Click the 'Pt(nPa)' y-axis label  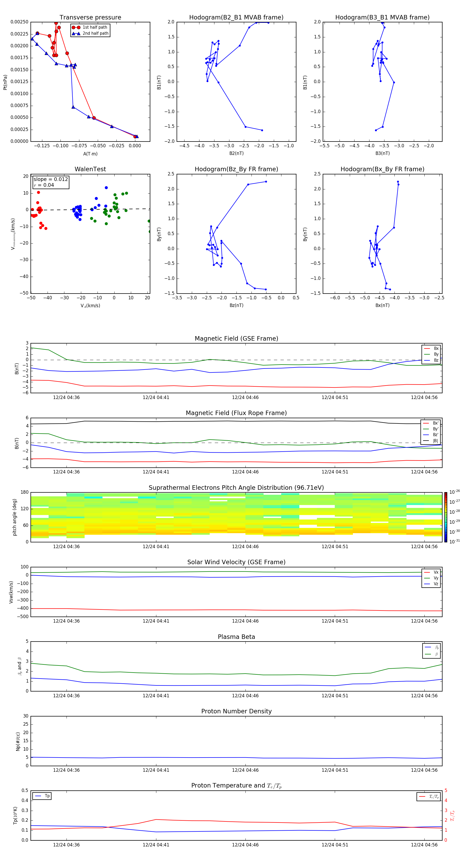[x=5, y=82]
